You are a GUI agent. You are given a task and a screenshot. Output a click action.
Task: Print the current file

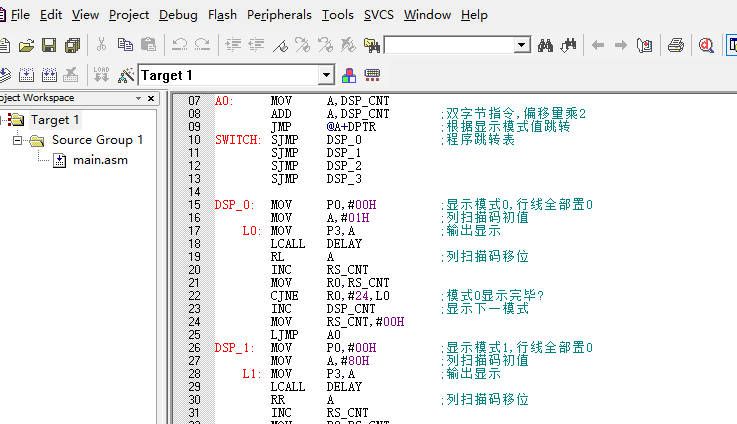tap(676, 45)
